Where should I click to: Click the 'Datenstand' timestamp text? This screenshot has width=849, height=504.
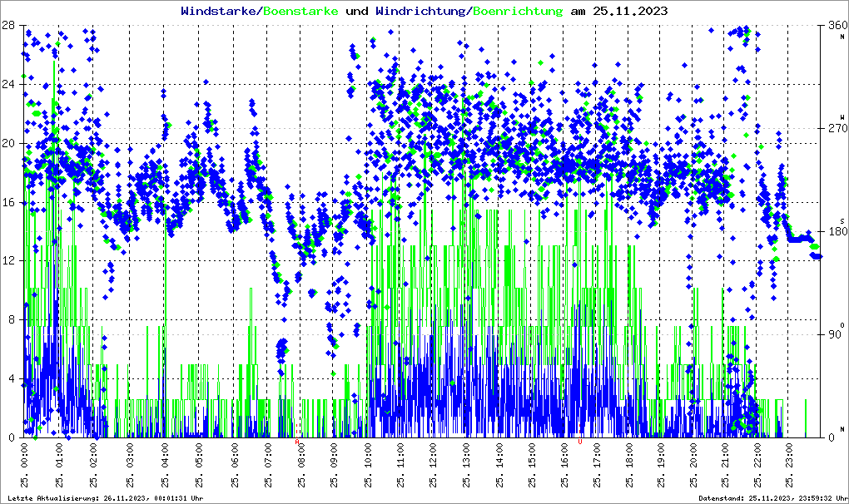coord(773,498)
